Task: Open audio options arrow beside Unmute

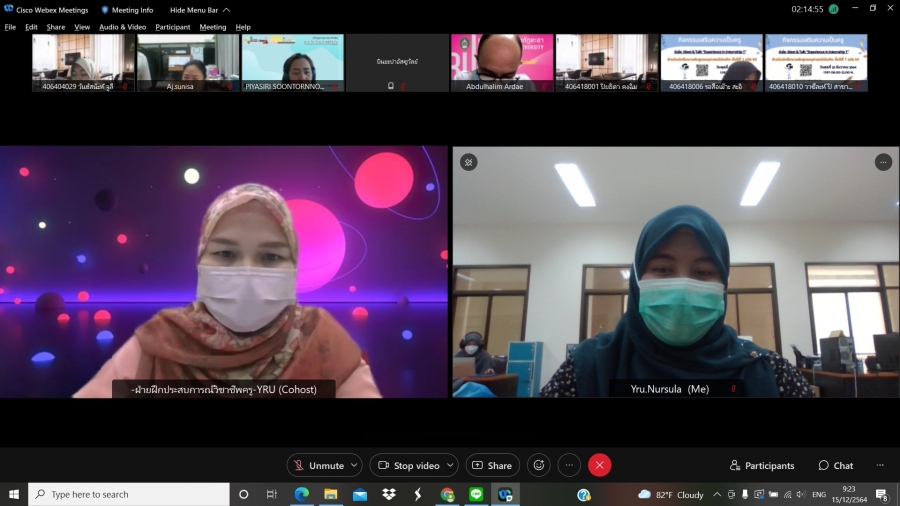Action: 354,465
